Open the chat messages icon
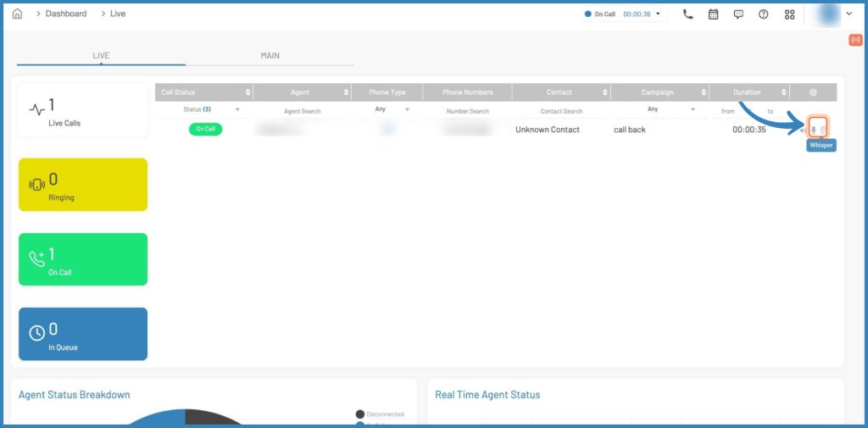Image resolution: width=868 pixels, height=428 pixels. click(x=738, y=14)
